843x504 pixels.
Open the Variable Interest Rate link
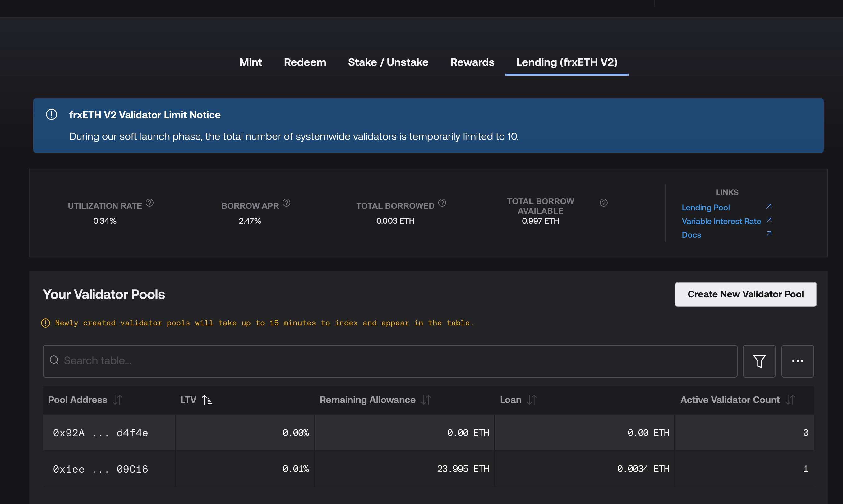(x=721, y=221)
